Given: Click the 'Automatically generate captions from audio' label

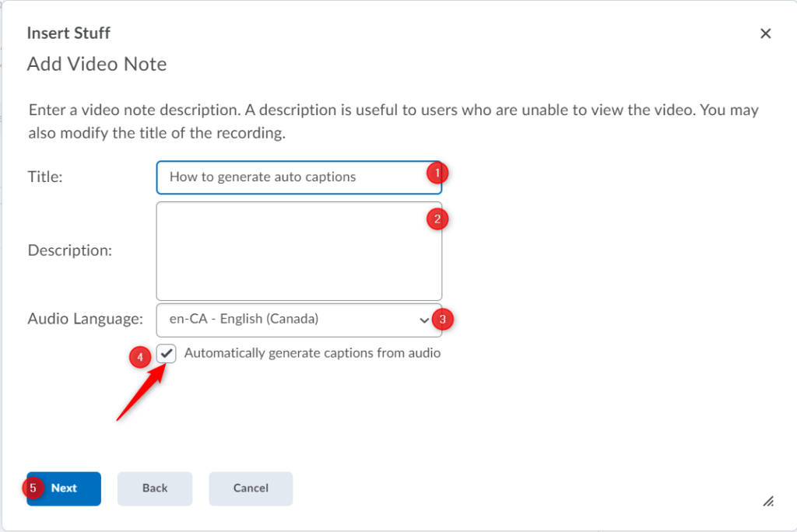Looking at the screenshot, I should (312, 354).
